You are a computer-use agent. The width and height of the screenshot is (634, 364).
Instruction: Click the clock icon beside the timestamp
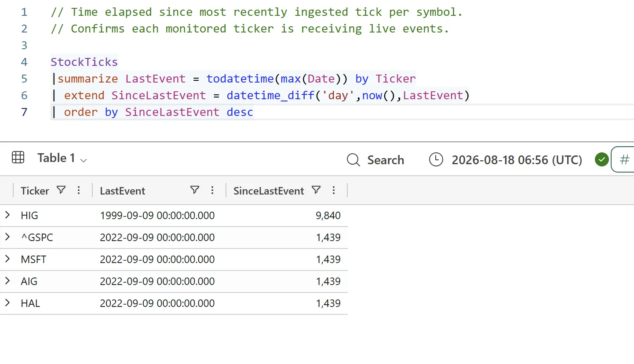click(x=436, y=159)
